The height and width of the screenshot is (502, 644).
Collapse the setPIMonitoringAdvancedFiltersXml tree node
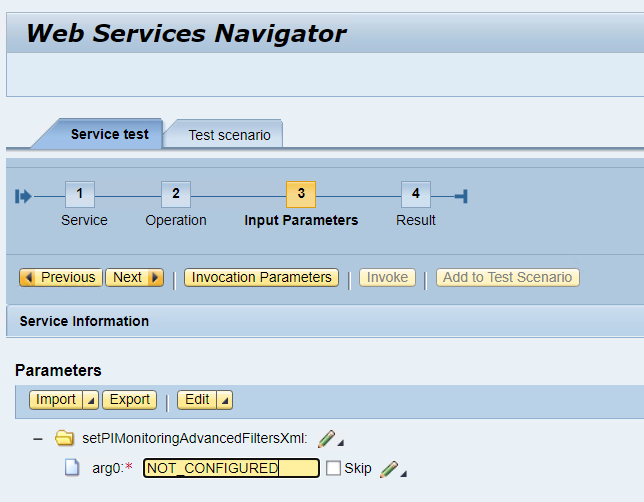38,438
